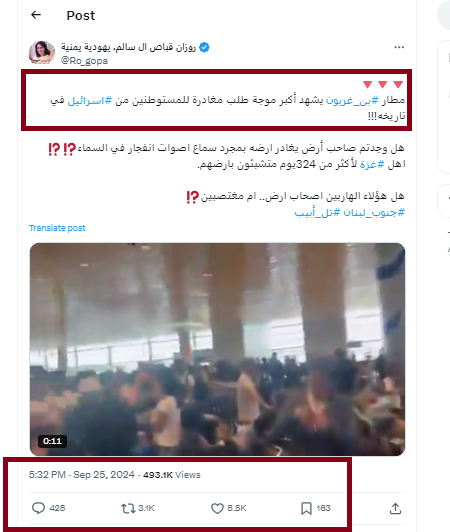Play the 0:11 airport video
This screenshot has width=450, height=532.
(x=217, y=349)
